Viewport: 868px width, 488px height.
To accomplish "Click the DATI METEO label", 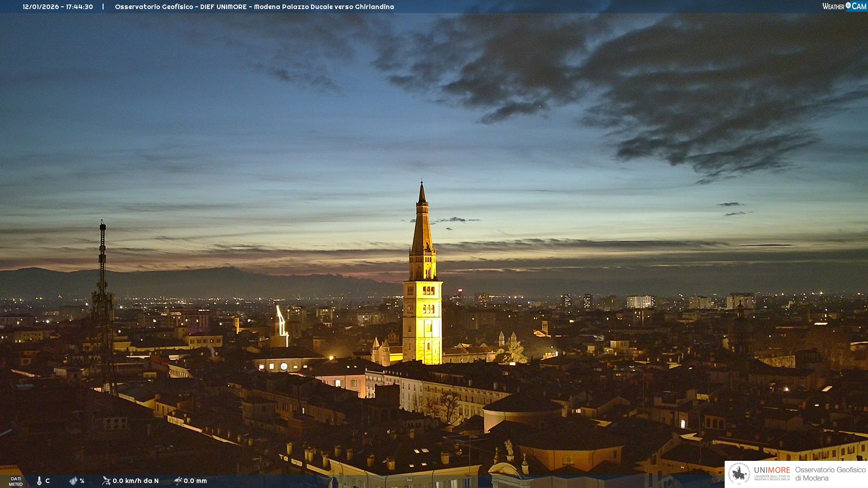I will coord(16,481).
